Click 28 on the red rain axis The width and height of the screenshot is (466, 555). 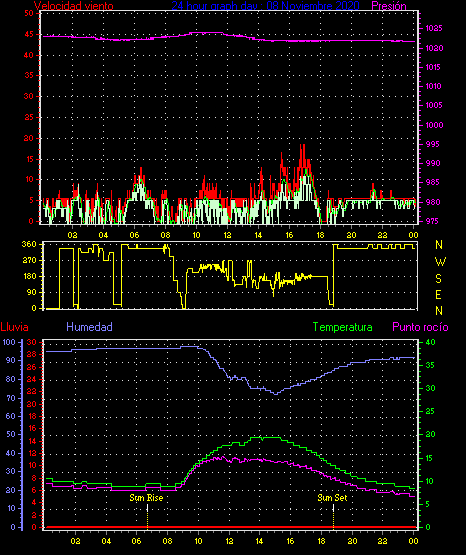(32, 355)
